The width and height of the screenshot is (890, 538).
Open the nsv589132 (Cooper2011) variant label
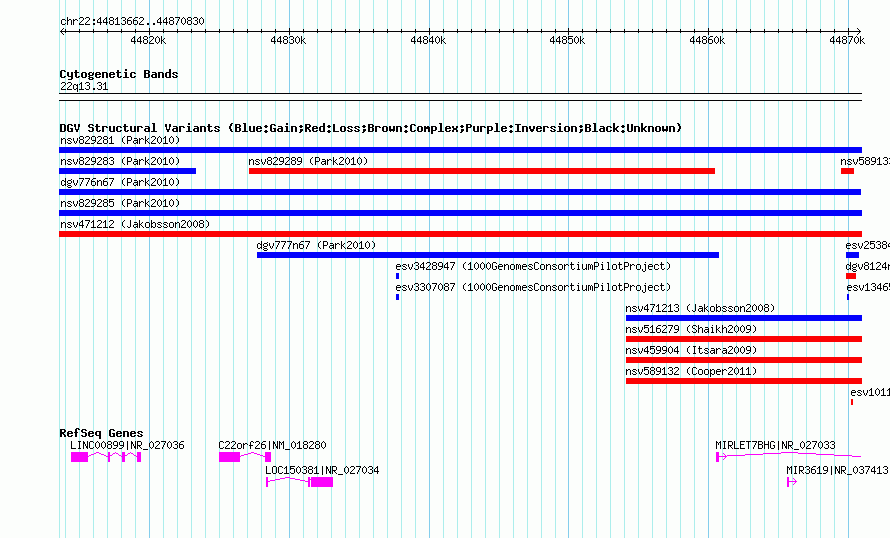pyautogui.click(x=691, y=371)
